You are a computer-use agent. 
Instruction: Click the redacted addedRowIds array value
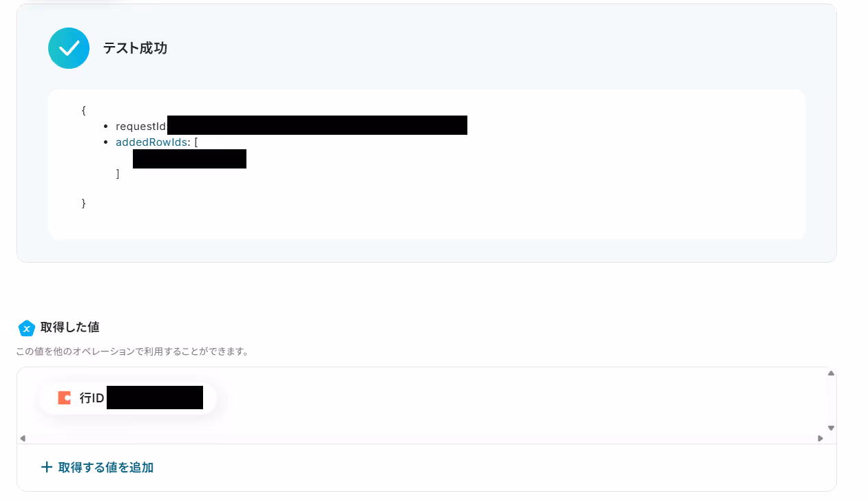click(189, 159)
